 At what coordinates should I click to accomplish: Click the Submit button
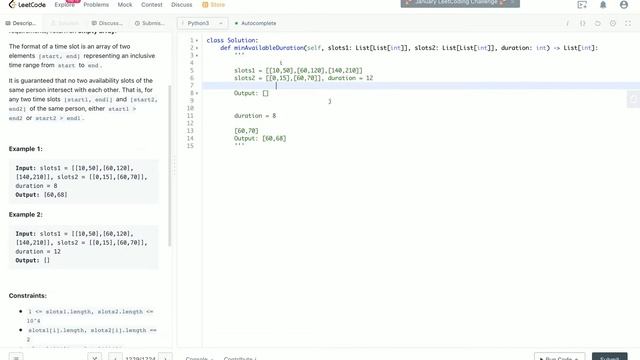[x=610, y=357]
